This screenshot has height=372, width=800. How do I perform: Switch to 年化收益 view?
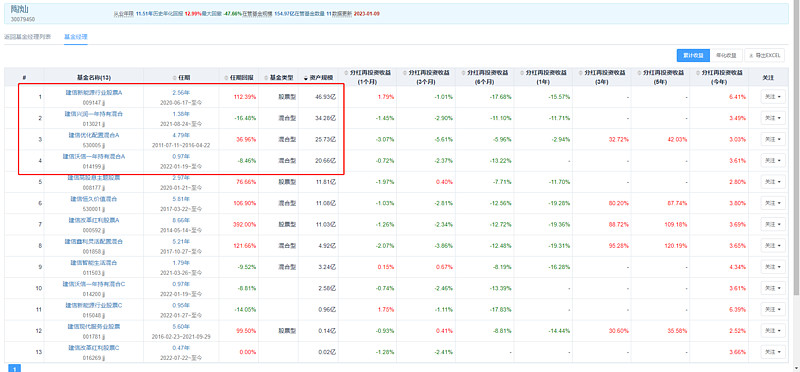click(726, 55)
